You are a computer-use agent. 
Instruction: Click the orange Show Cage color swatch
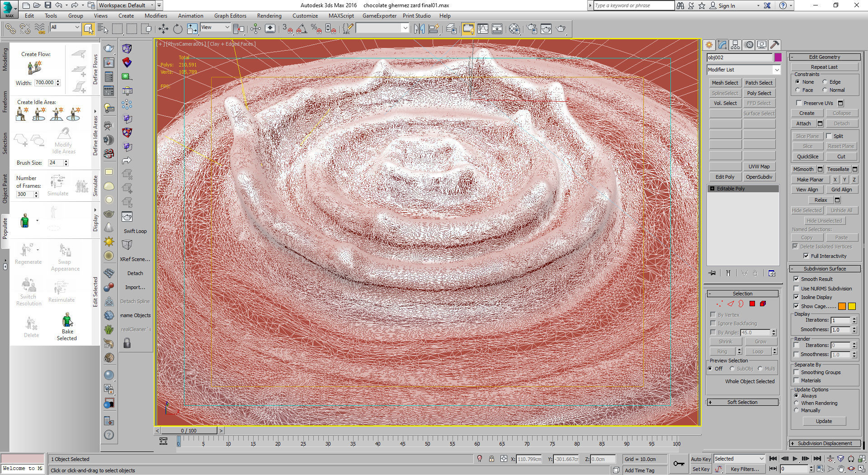pyautogui.click(x=842, y=306)
